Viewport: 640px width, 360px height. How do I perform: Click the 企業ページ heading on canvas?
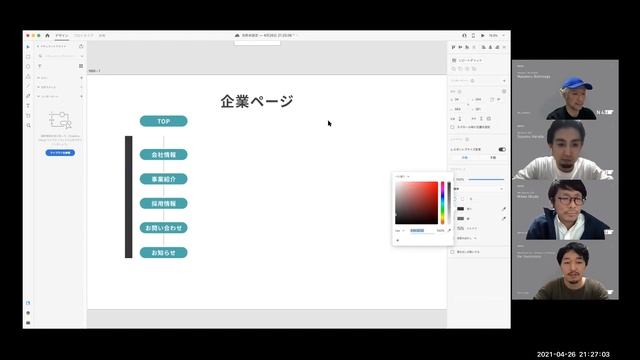pos(257,101)
